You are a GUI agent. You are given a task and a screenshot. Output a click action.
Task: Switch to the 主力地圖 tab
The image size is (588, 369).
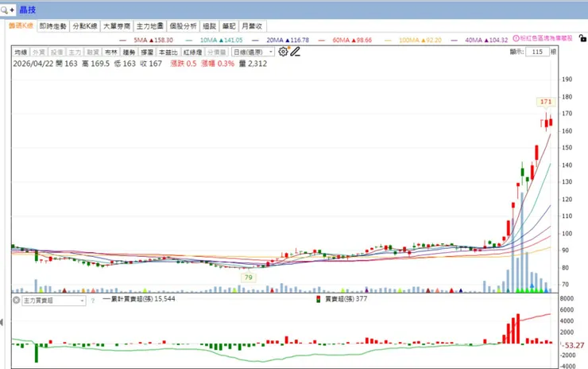[149, 26]
